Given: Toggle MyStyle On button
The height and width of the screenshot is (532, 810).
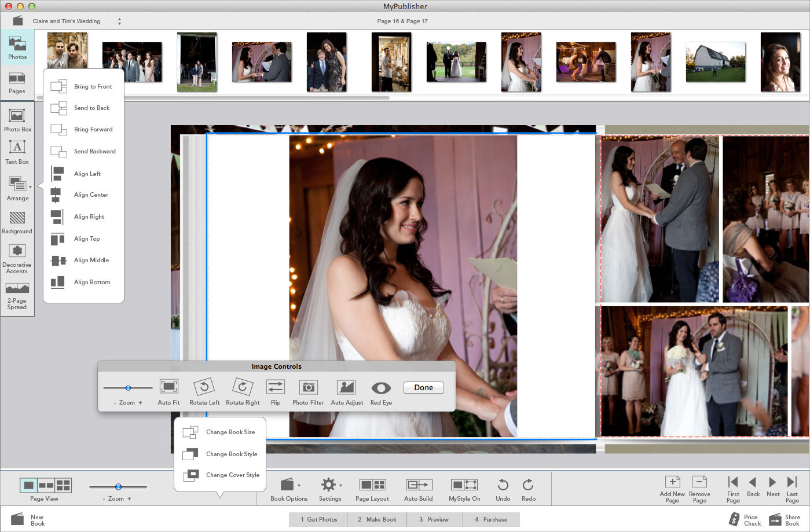Looking at the screenshot, I should tap(464, 489).
